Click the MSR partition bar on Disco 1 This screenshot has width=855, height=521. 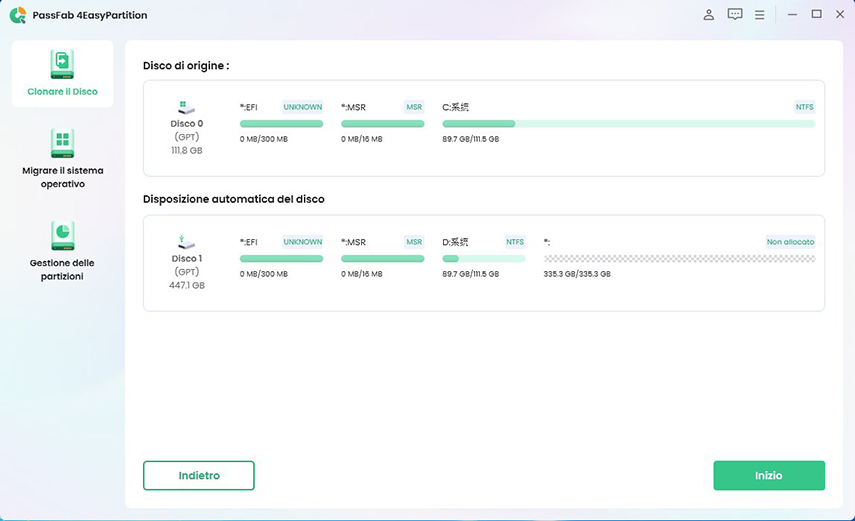[383, 259]
